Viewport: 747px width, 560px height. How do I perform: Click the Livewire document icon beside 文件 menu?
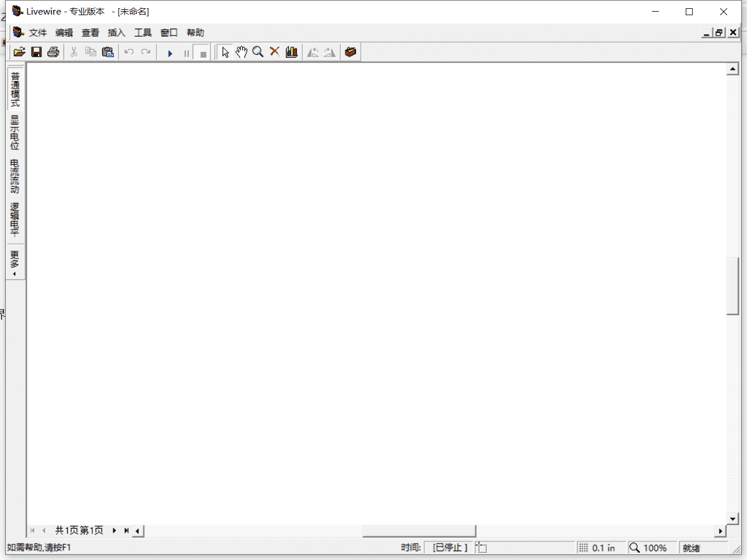pyautogui.click(x=18, y=32)
